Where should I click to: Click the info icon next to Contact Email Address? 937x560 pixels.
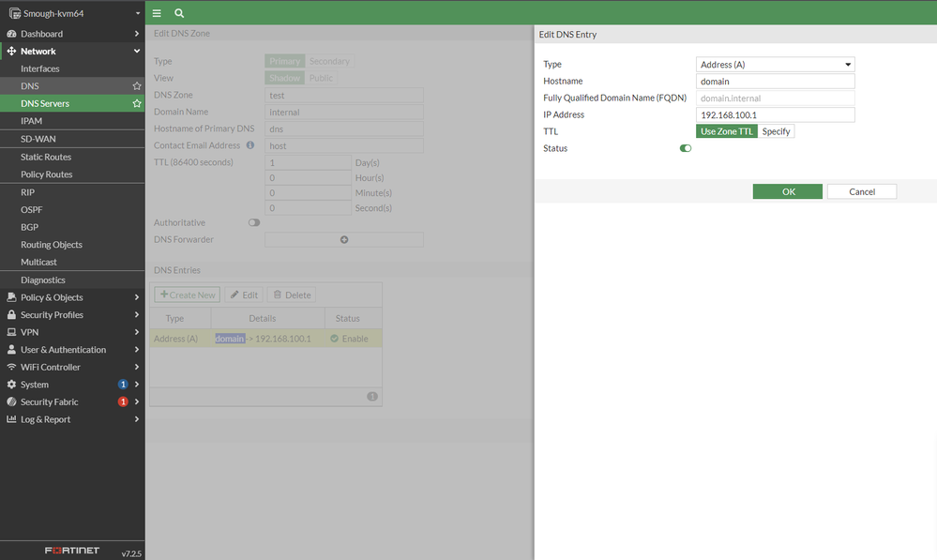tap(250, 145)
